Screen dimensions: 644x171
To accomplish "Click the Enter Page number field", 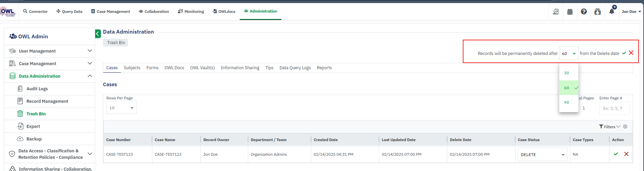I will point(614,109).
